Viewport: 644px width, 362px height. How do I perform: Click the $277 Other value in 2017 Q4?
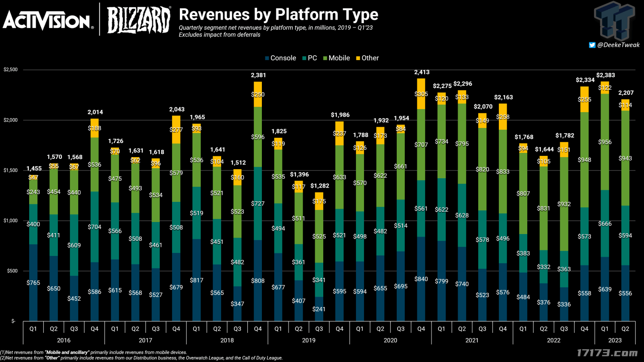point(176,129)
